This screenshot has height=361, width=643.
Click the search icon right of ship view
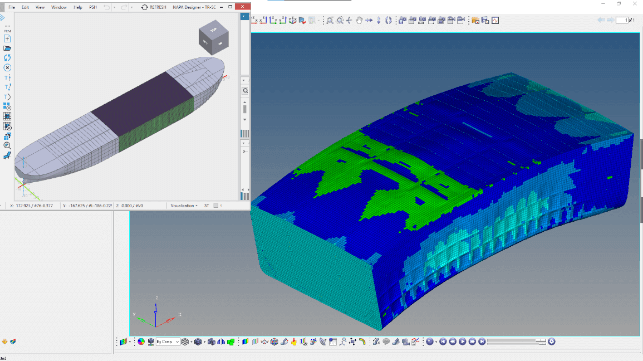245,91
